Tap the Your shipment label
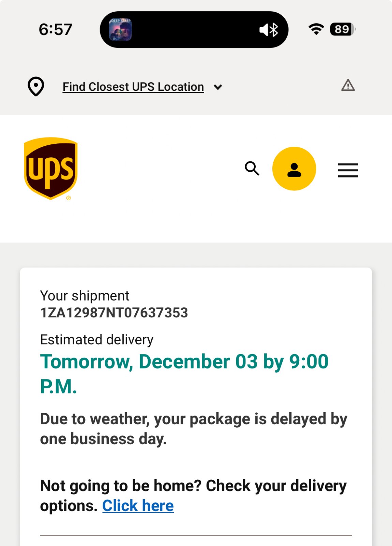This screenshot has width=392, height=546. (85, 296)
